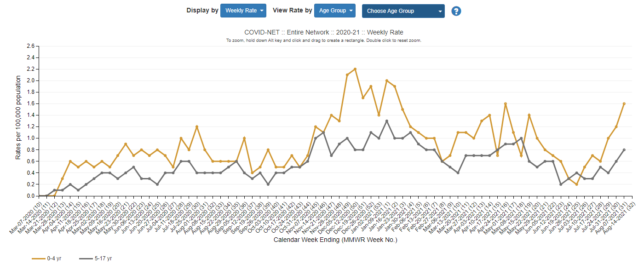Click the gray 5-17 yr legend line swatch
This screenshot has height=264, width=644.
click(86, 258)
